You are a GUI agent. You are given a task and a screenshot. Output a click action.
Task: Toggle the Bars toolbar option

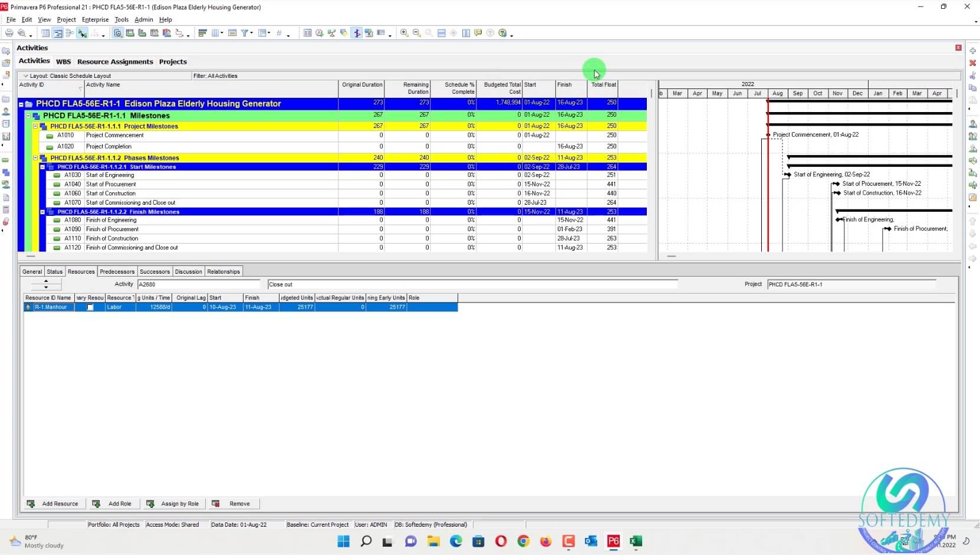(202, 33)
